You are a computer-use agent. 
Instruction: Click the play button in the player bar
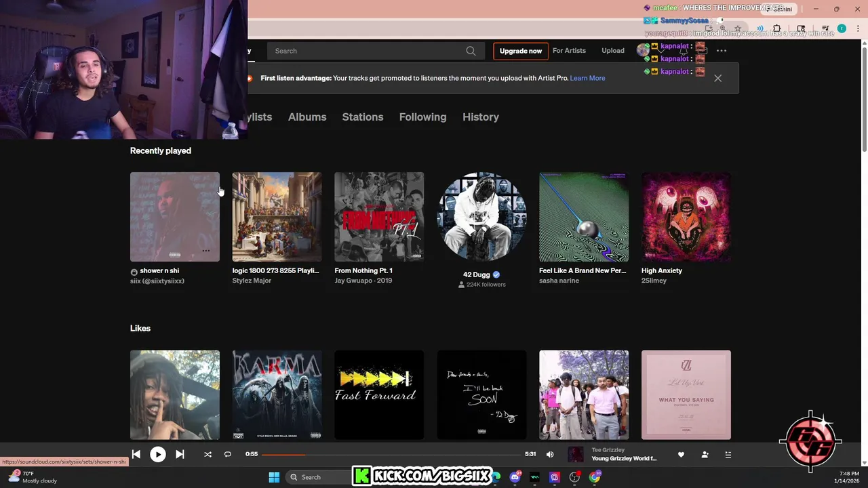(157, 455)
